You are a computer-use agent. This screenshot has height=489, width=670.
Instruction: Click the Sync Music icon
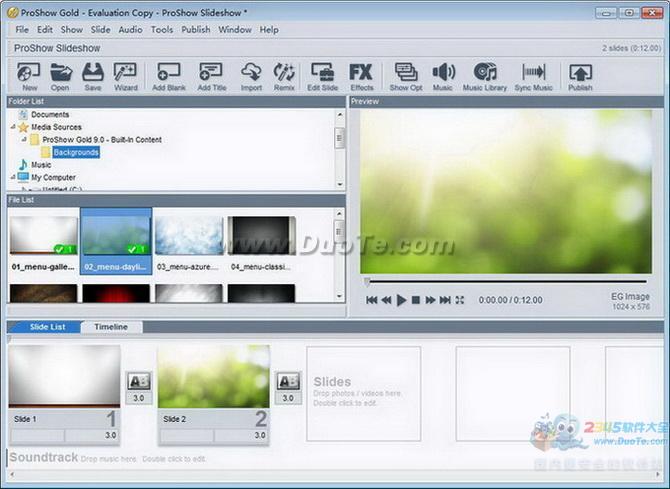pyautogui.click(x=534, y=76)
